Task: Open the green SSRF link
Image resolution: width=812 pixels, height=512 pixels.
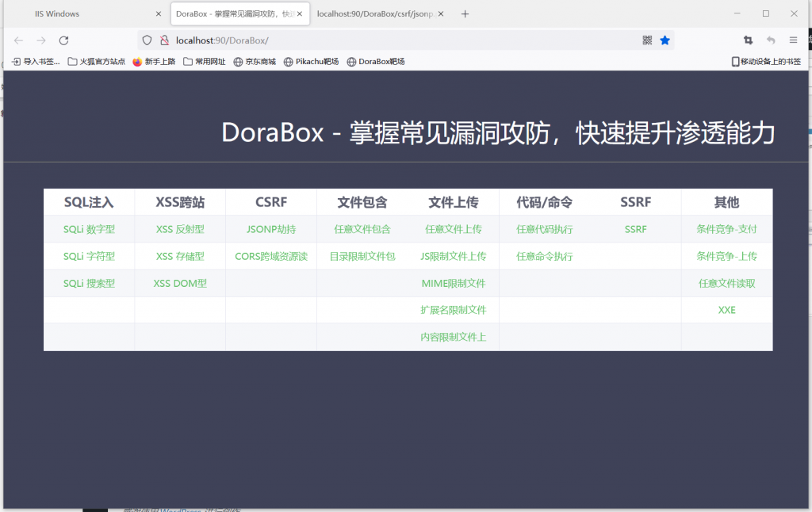Action: click(x=636, y=229)
